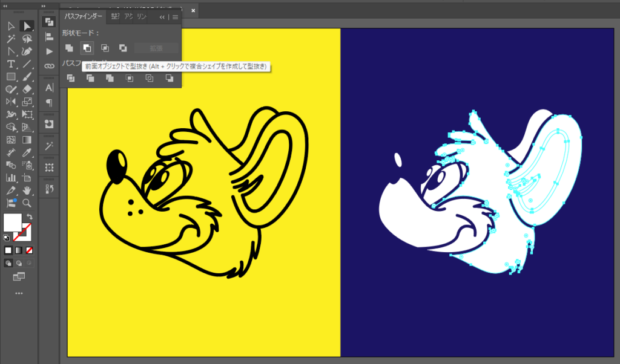Open the Pathfinder panel from the dock

[49, 22]
